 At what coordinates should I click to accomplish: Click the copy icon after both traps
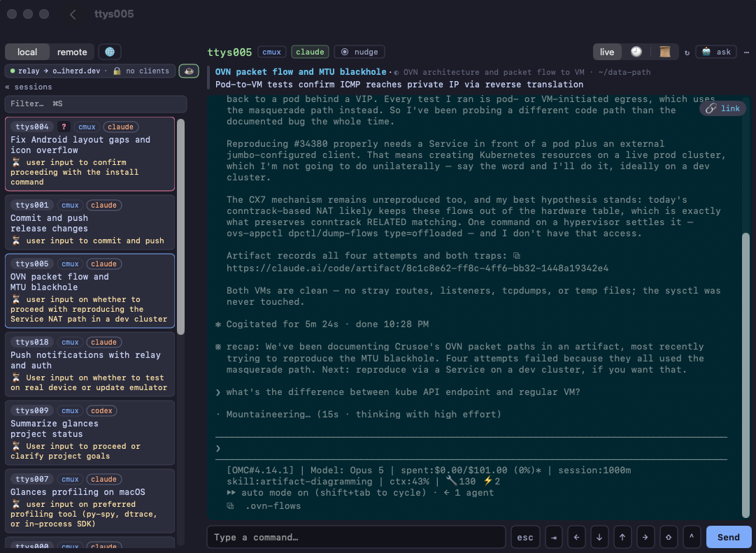pos(517,256)
